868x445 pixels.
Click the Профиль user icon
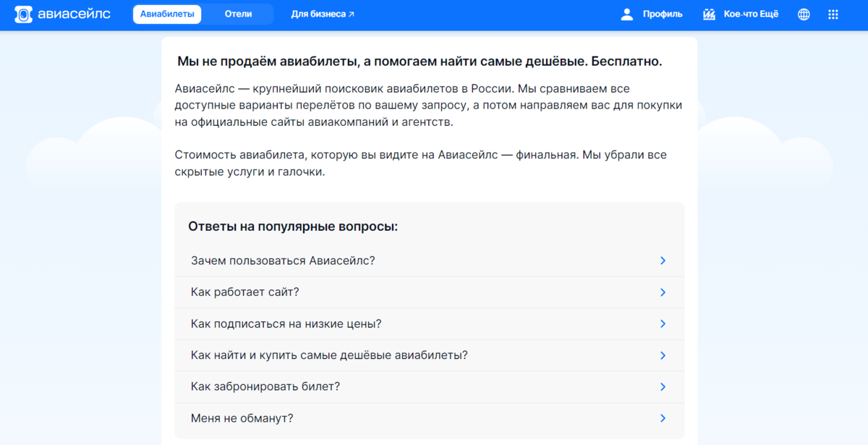point(627,14)
